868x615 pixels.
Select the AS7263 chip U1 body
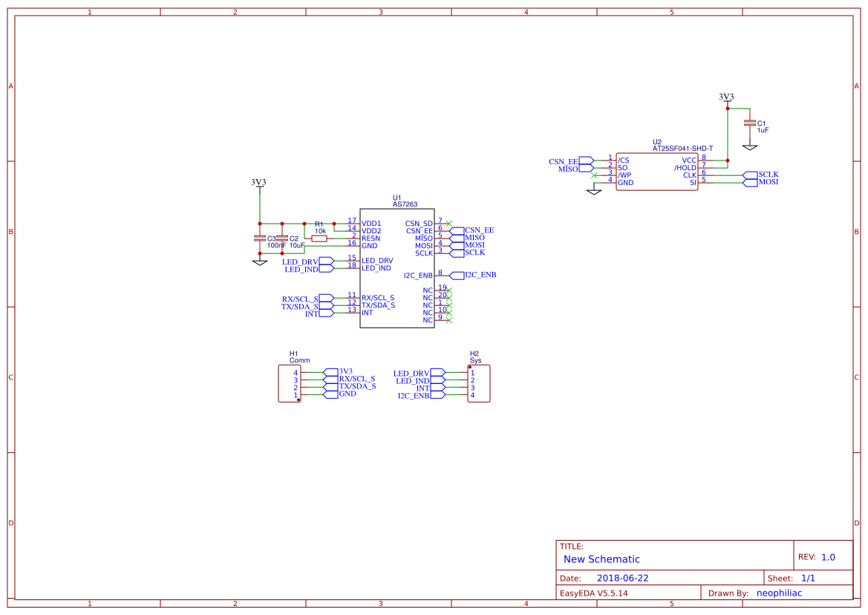pos(397,268)
